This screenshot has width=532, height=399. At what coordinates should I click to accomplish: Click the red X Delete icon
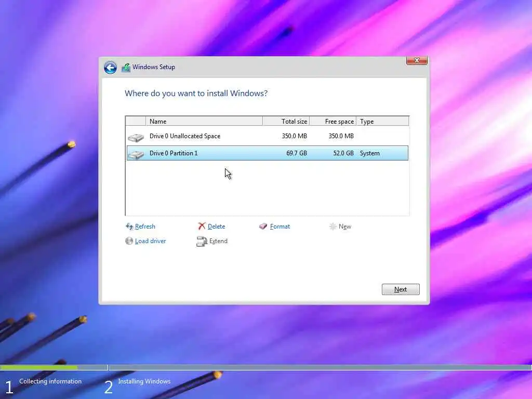tap(202, 226)
